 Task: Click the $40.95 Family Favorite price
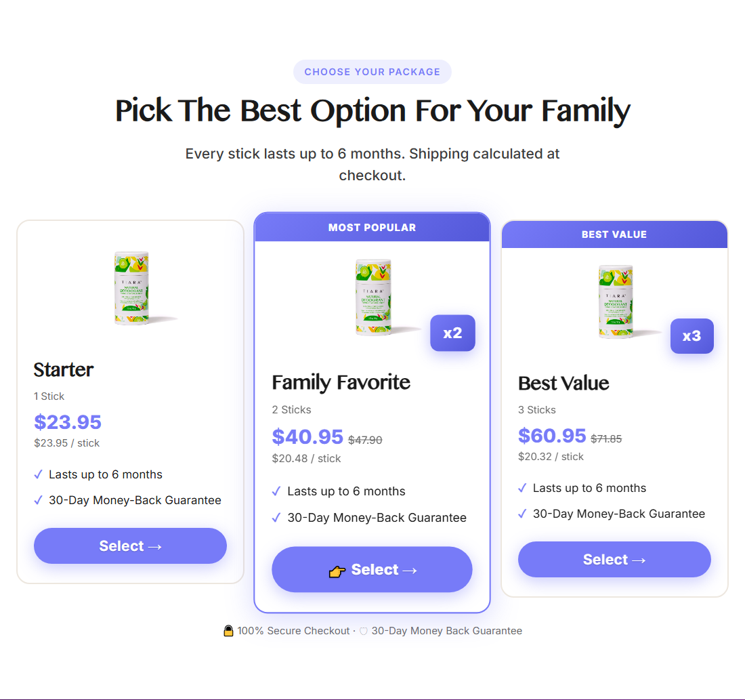point(307,436)
